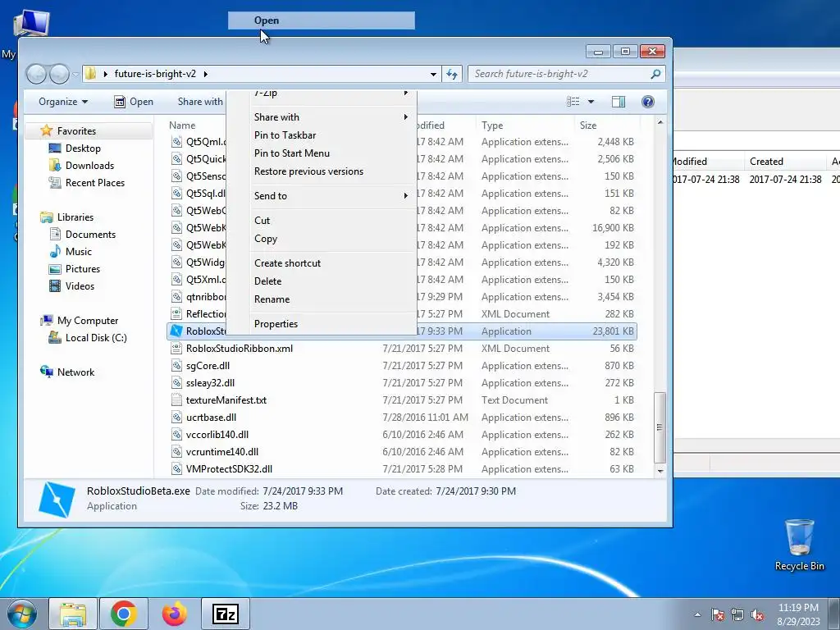
Task: Open Desktop in Favorites
Action: (x=83, y=148)
